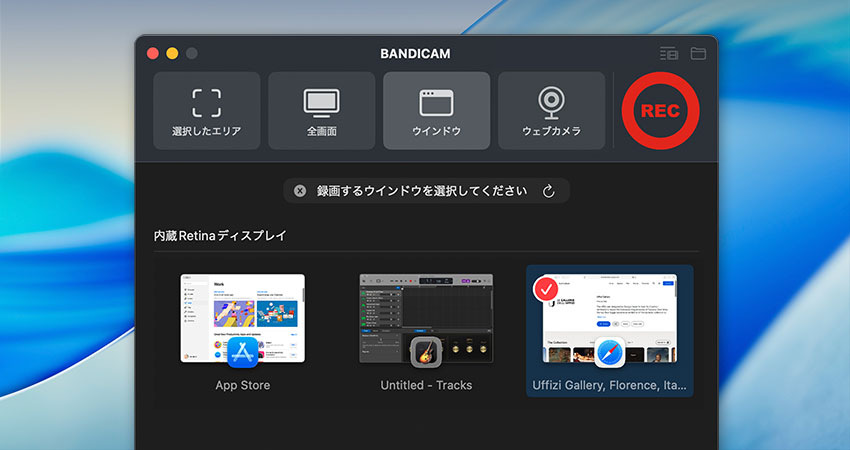Click the GarageBand guitar icon badge
This screenshot has width=850, height=450.
coord(427,352)
